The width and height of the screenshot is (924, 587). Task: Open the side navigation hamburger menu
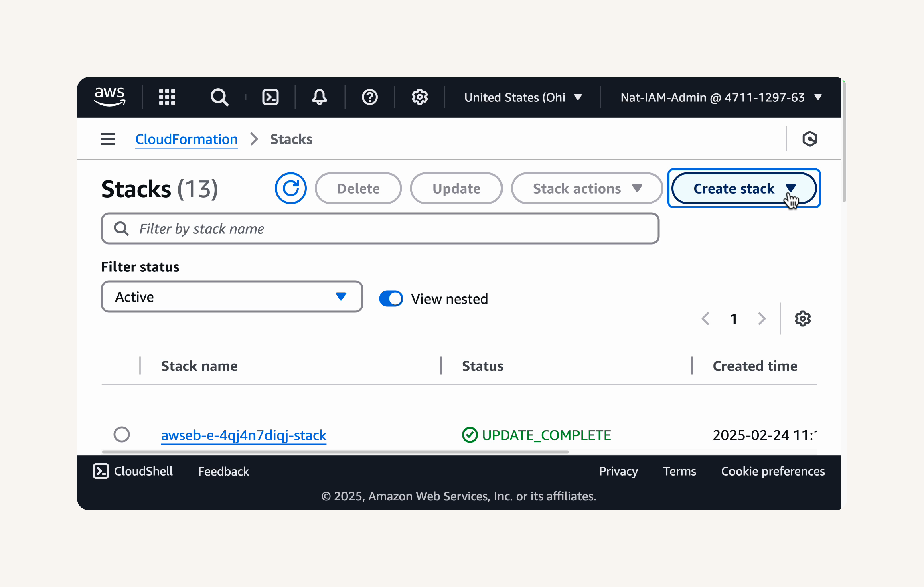(x=108, y=139)
